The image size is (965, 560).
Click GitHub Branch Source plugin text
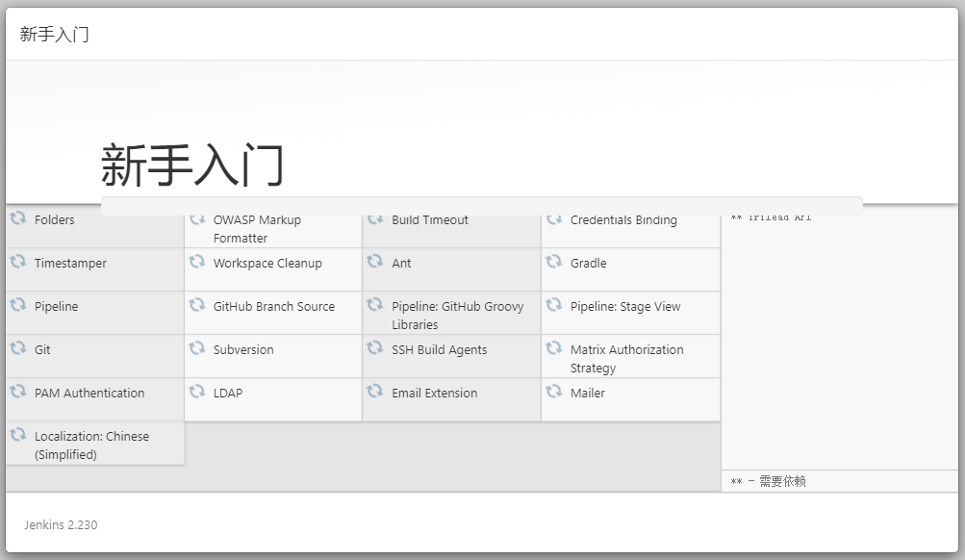(274, 307)
